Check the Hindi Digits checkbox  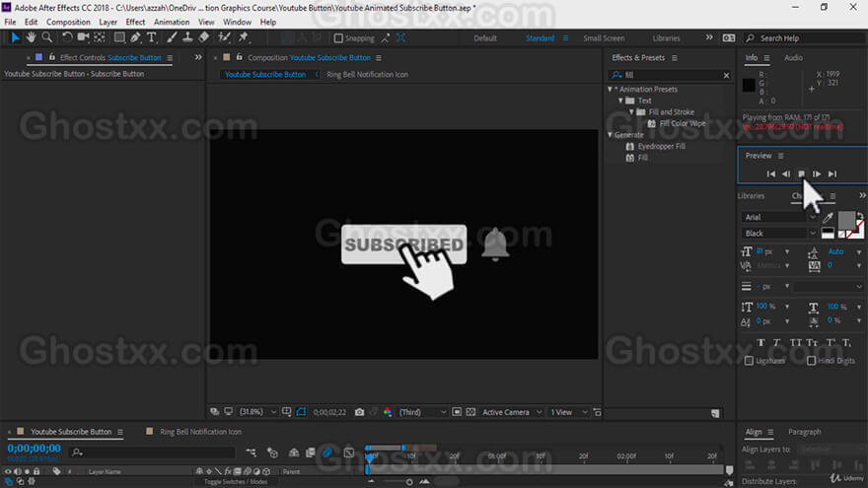811,361
